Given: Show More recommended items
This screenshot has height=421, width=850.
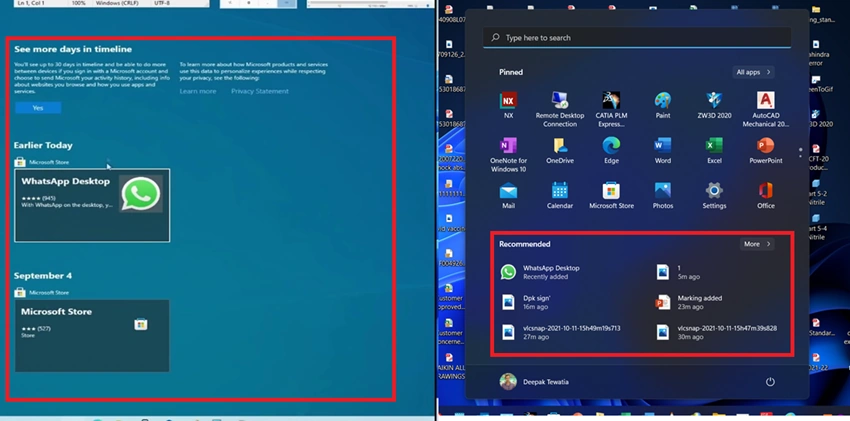Looking at the screenshot, I should [x=757, y=244].
